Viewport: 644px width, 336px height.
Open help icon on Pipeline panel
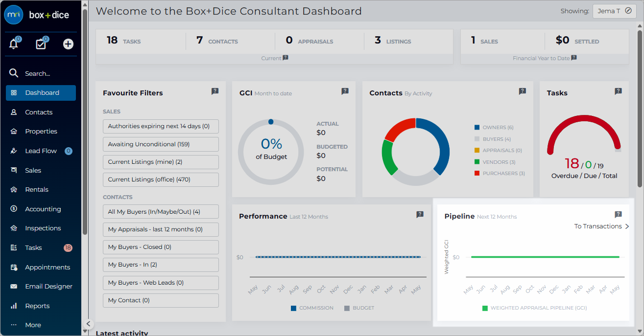pyautogui.click(x=618, y=214)
